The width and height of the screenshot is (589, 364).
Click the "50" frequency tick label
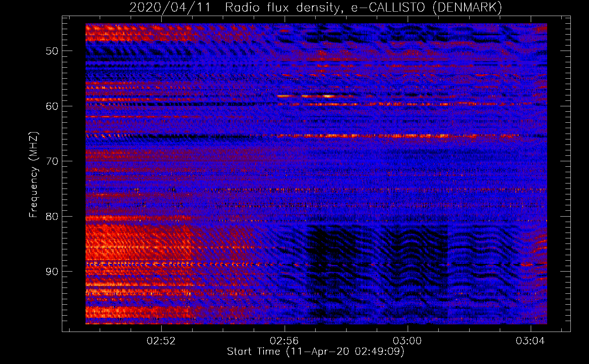52,51
